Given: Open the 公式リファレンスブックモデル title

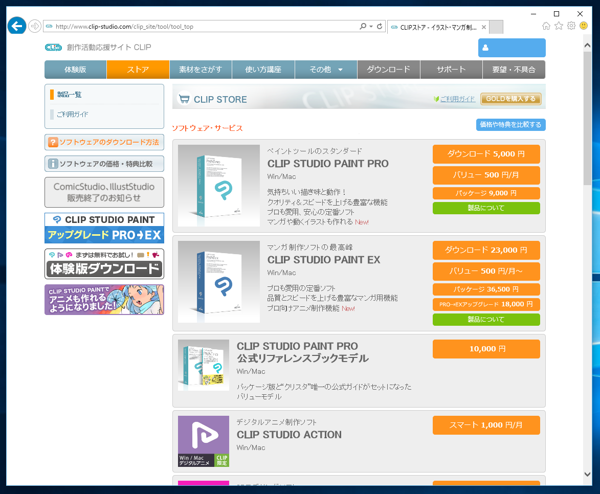Looking at the screenshot, I should [x=303, y=352].
